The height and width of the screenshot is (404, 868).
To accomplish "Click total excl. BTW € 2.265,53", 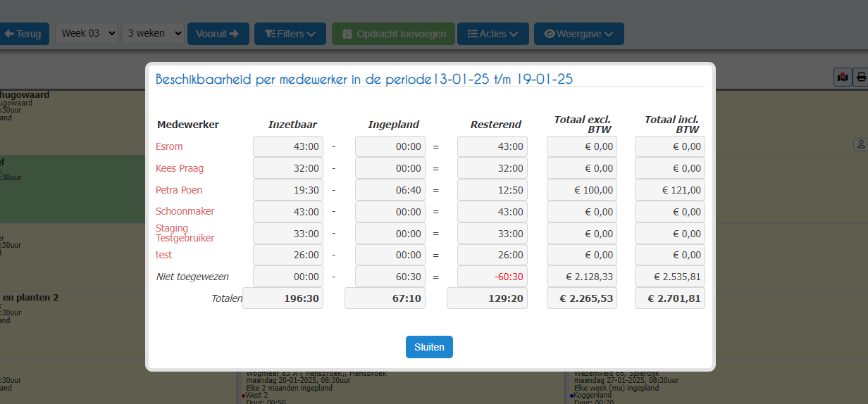I will 582,298.
